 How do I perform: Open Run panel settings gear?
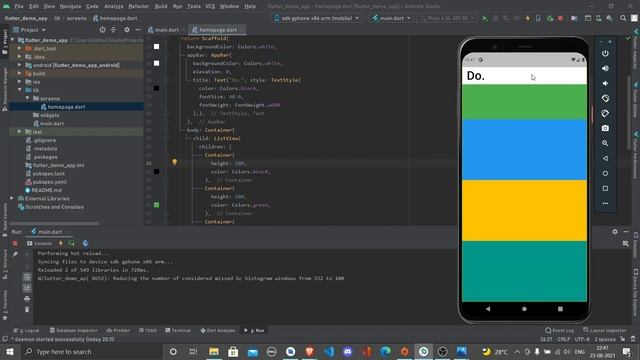coord(615,232)
